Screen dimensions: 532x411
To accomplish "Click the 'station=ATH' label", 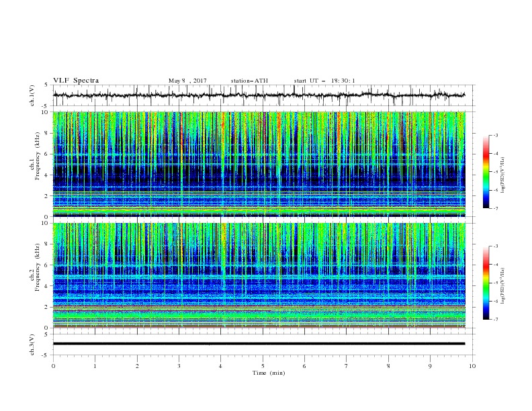I will coord(249,81).
